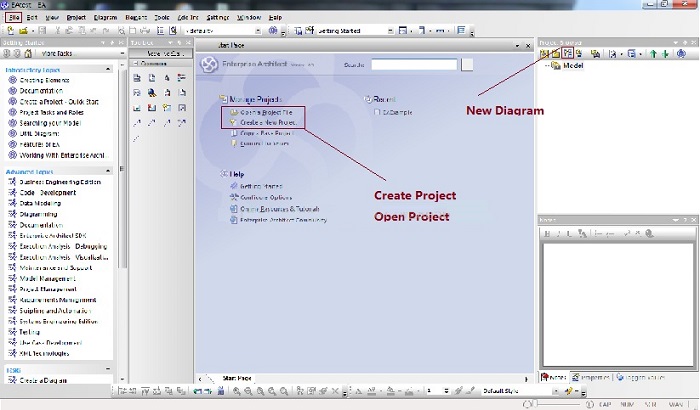
Task: Click the New Diagram icon in Project Browser
Action: 567,54
